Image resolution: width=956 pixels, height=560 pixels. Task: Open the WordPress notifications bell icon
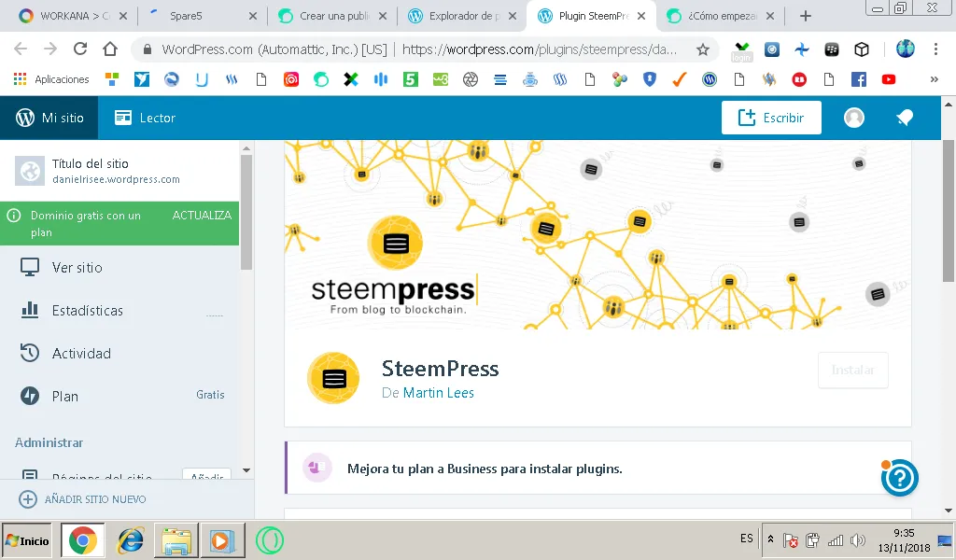pyautogui.click(x=905, y=118)
